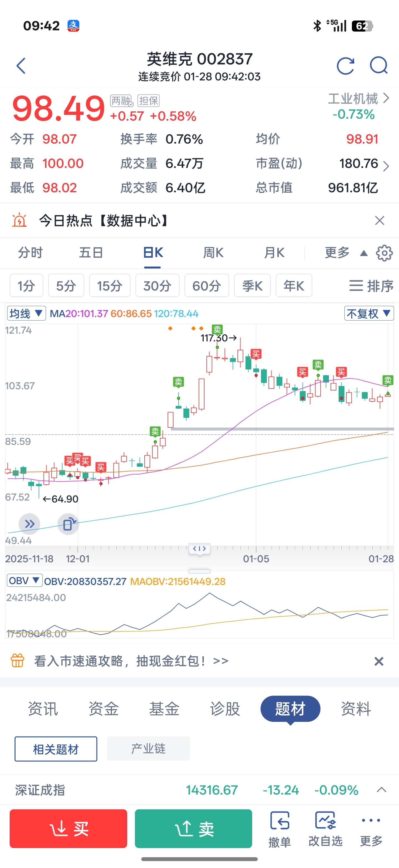Switch to the 周K tab
Screen dimensions: 399x868
coord(213,253)
